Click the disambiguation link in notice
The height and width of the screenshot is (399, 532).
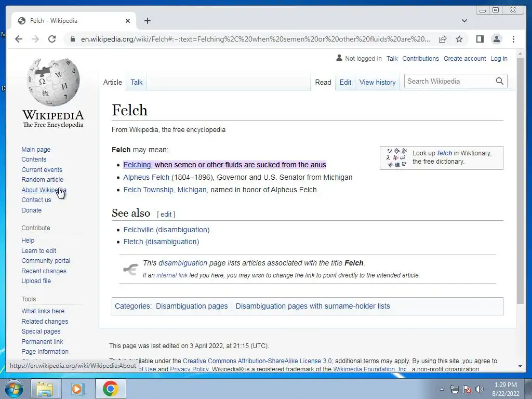pos(182,263)
